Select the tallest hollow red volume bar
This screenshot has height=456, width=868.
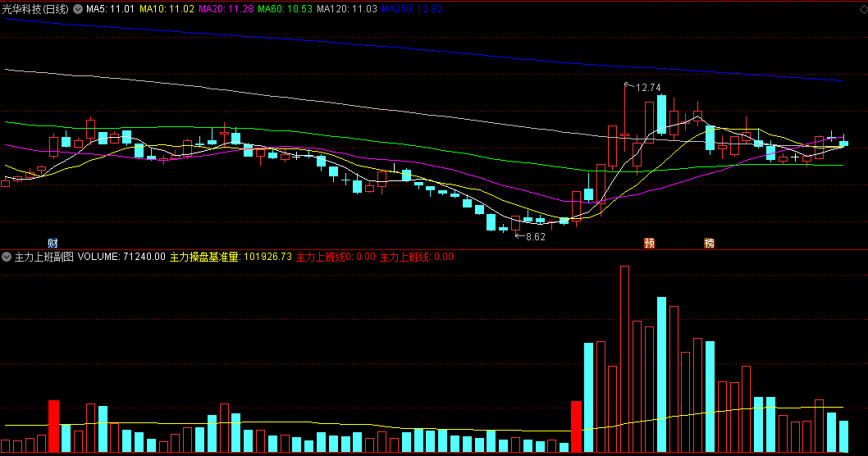point(624,359)
